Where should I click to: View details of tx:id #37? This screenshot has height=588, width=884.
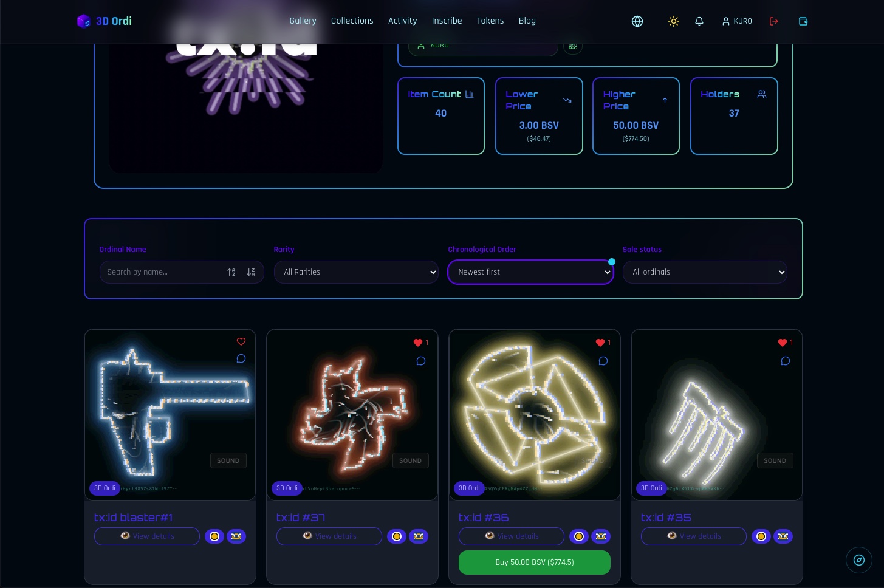[x=329, y=536]
